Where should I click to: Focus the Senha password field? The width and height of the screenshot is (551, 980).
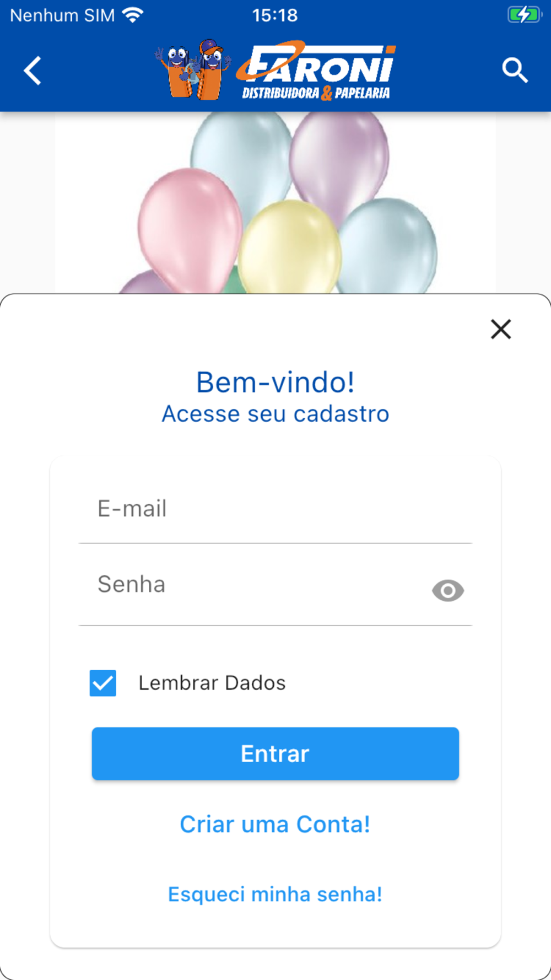[253, 585]
